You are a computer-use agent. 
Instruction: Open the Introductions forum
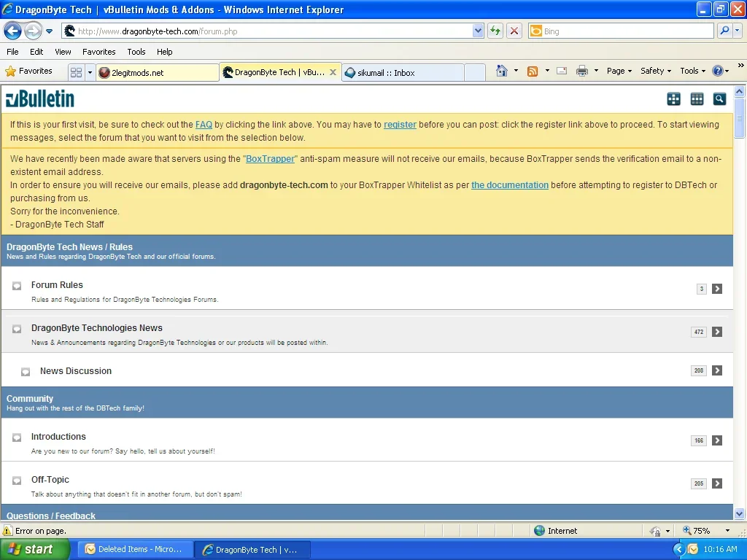tap(58, 437)
